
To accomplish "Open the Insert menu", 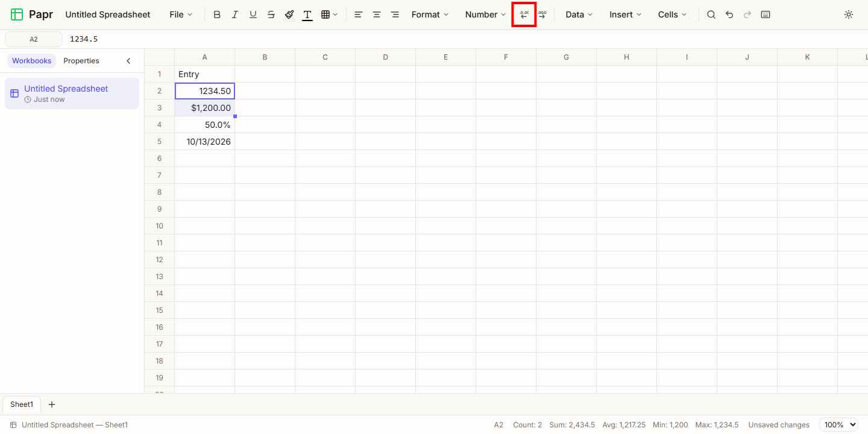I will pyautogui.click(x=625, y=14).
